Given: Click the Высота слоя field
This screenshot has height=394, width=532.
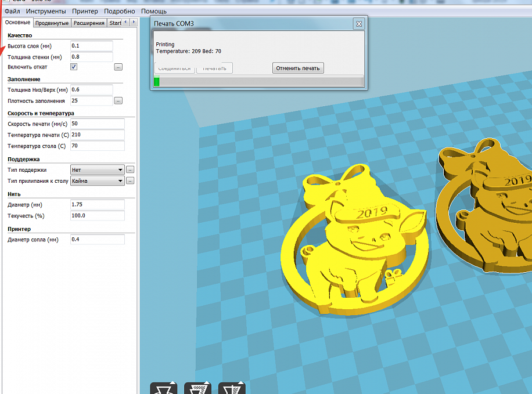Looking at the screenshot, I should (92, 46).
